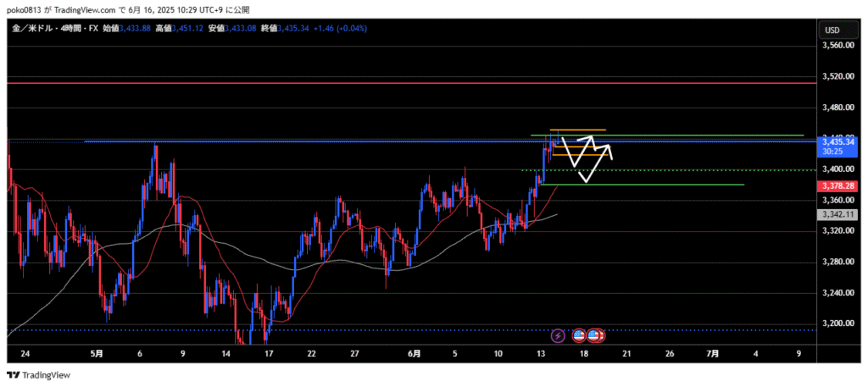Click the 6月 label on the time axis
The image size is (868, 387).
(x=412, y=354)
